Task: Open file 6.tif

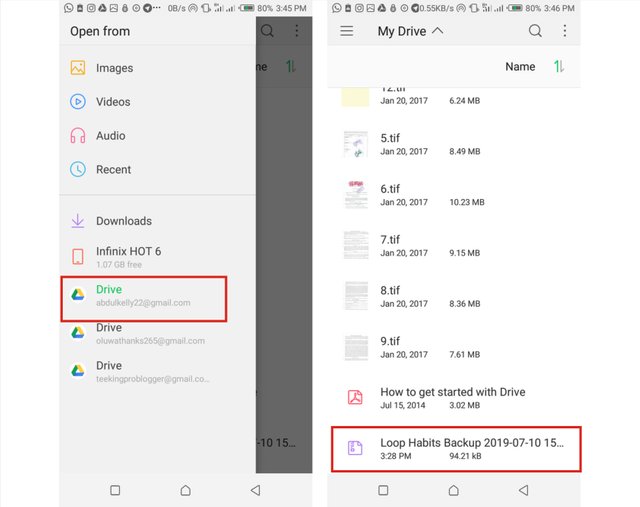Action: click(454, 195)
